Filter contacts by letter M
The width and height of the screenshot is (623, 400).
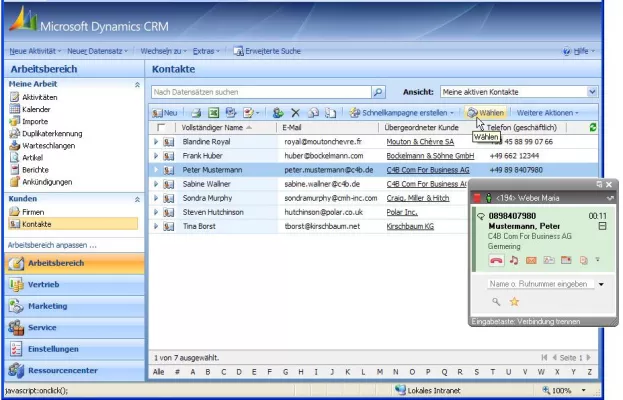380,372
